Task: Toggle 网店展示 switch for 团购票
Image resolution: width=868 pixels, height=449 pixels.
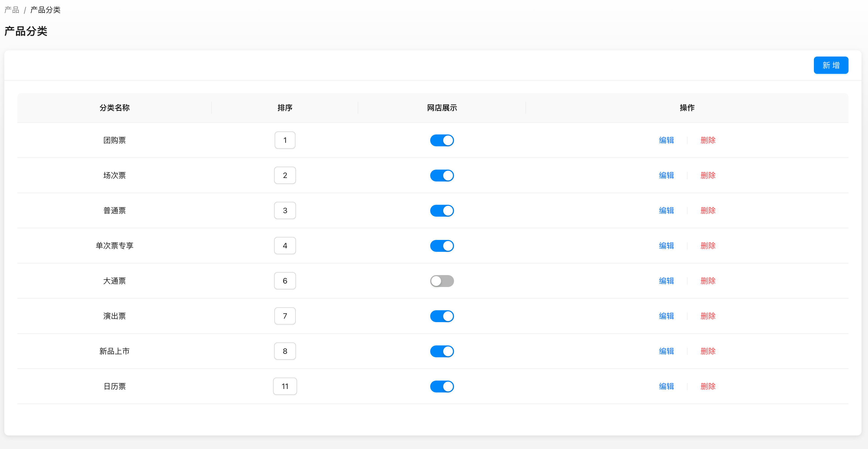Action: (442, 140)
